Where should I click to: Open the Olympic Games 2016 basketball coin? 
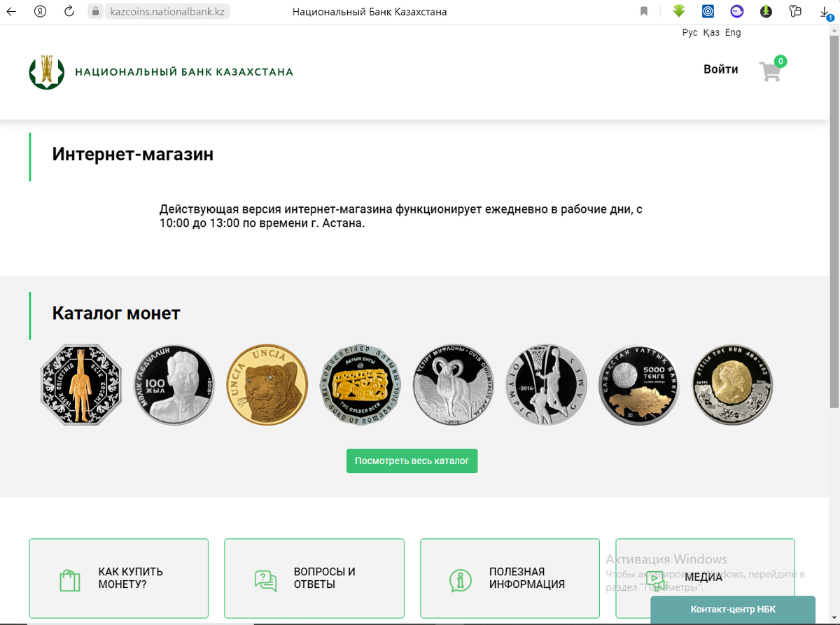coord(547,385)
